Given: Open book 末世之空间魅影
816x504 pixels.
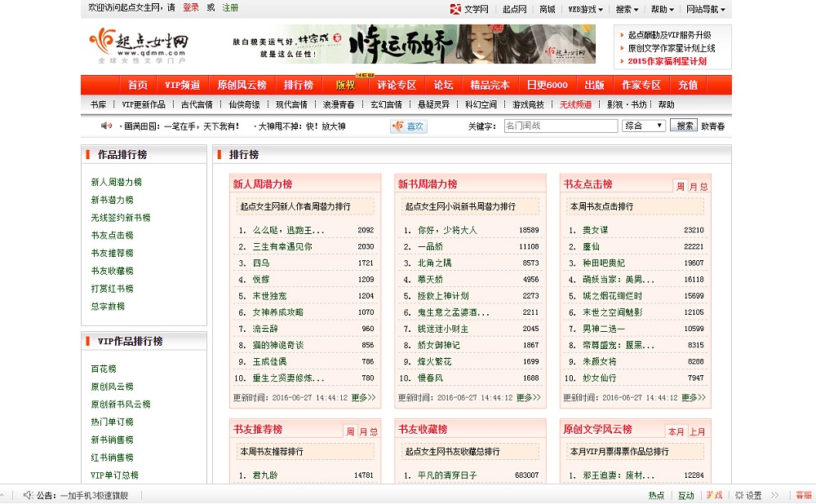Looking at the screenshot, I should coord(613,312).
